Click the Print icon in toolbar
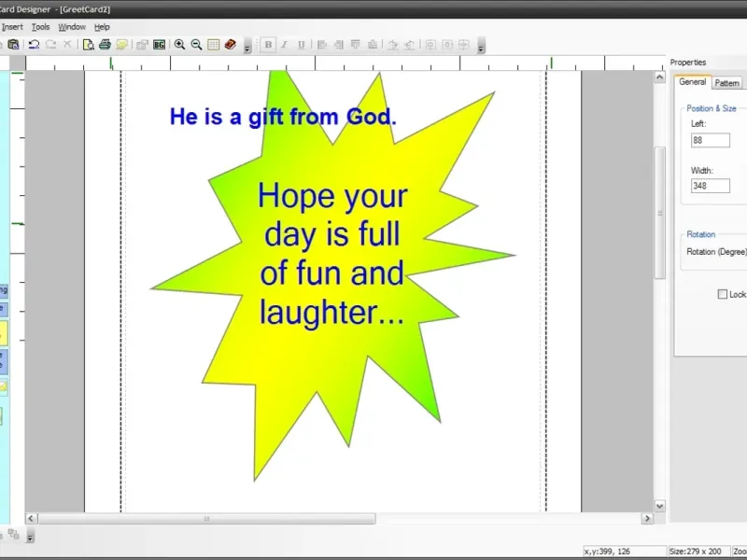This screenshot has height=560, width=747. tap(105, 44)
